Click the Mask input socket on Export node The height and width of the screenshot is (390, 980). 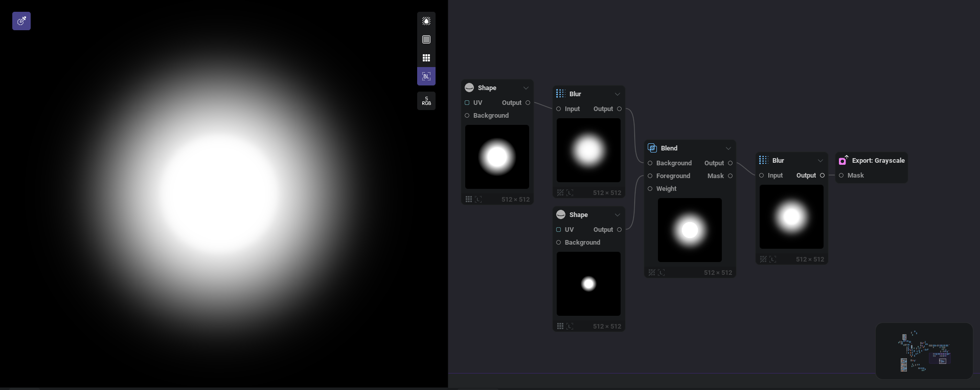841,176
